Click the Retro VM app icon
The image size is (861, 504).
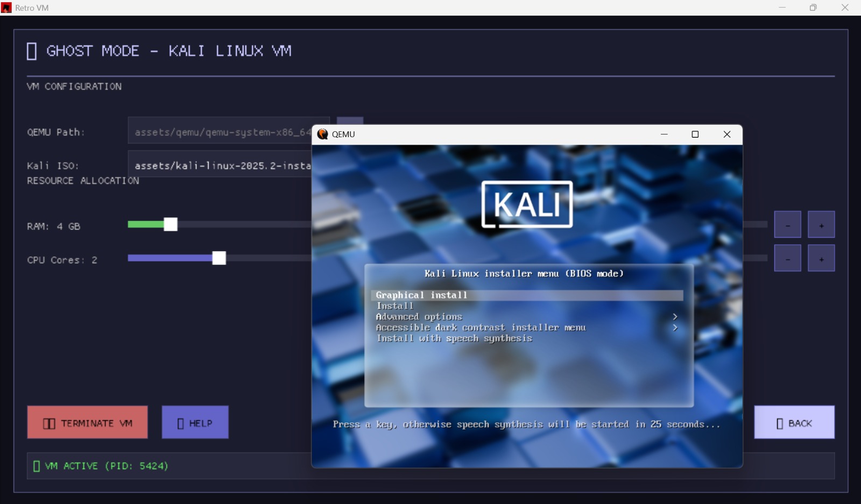6,8
